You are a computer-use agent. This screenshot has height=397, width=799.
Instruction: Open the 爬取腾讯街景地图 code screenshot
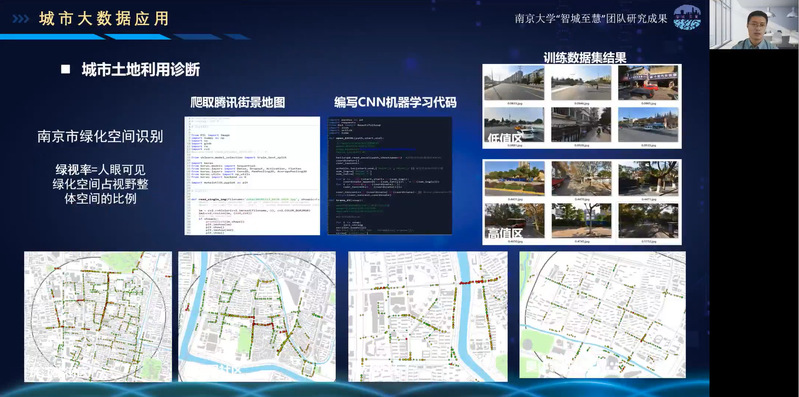click(x=252, y=176)
